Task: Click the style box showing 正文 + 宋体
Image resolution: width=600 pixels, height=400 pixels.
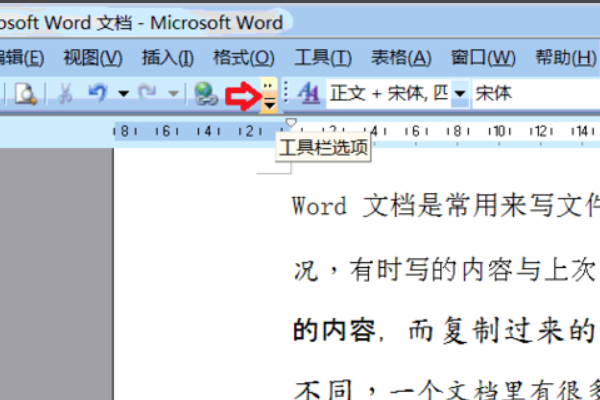Action: tap(388, 93)
